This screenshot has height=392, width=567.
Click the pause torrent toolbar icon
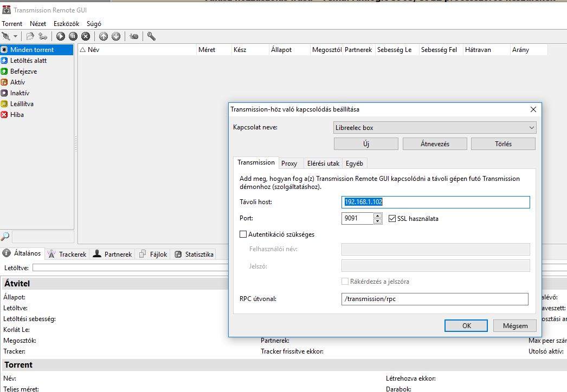73,36
